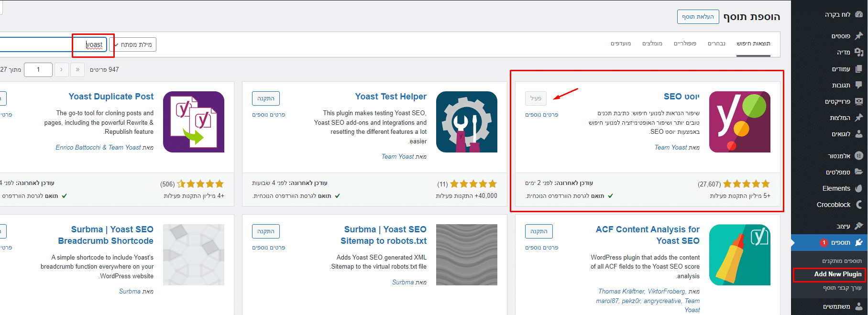Open the המלצות menu pin icon
This screenshot has width=868, height=315.
click(859, 118)
